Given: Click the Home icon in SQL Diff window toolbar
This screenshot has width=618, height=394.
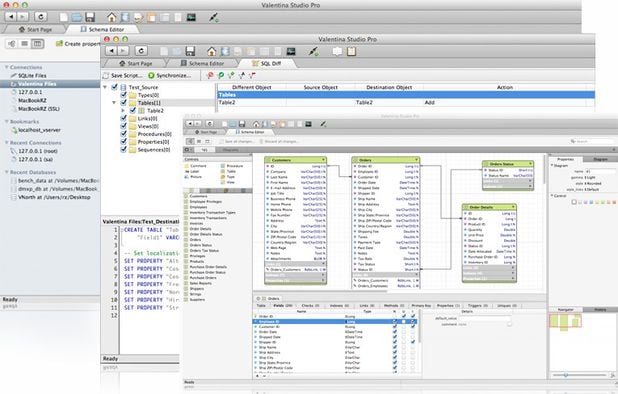Looking at the screenshot, I should [x=212, y=51].
